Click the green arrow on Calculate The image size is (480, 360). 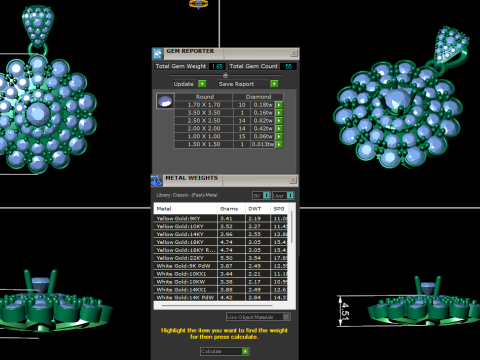[x=245, y=351]
